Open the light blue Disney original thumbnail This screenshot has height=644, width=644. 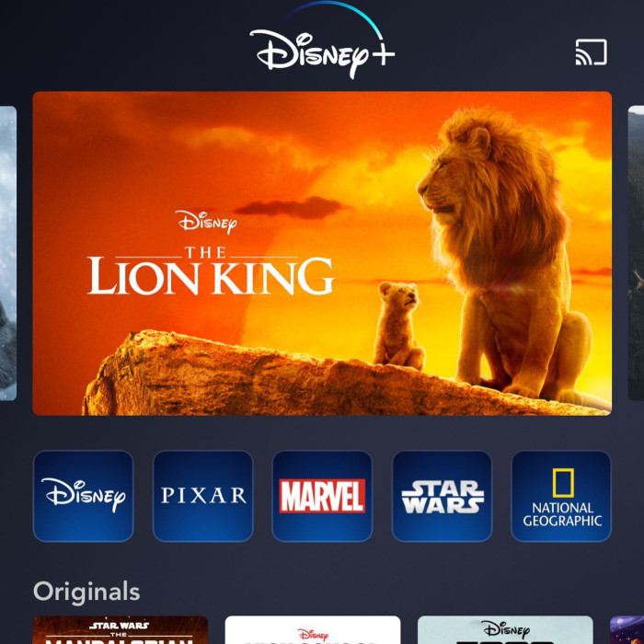[505, 630]
